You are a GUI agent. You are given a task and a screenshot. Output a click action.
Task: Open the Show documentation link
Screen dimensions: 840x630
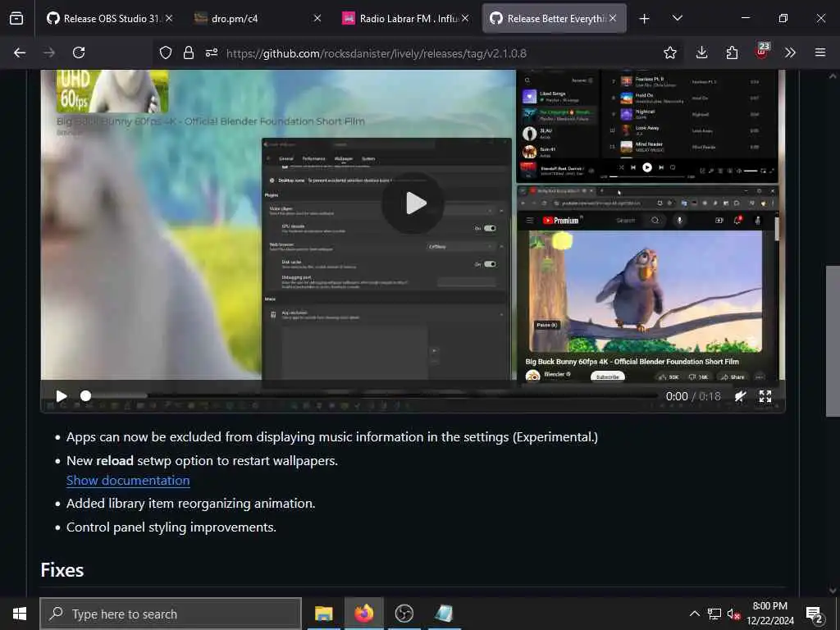pos(128,481)
